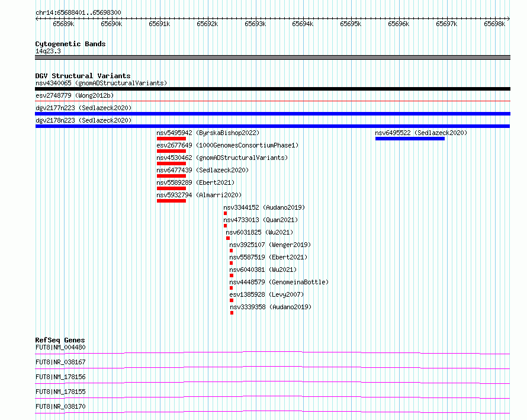
Task: Open the nsv3339358 (Audano2019) label
Action: pos(271,307)
